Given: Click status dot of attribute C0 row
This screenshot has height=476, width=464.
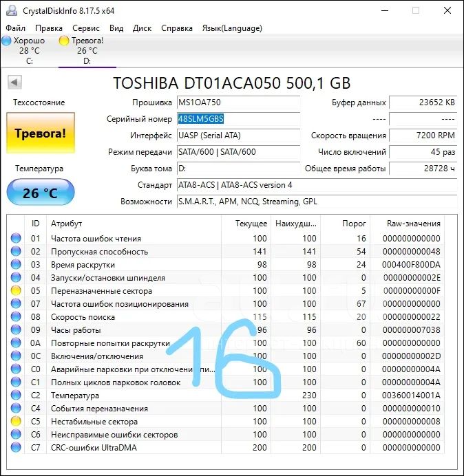Looking at the screenshot, I should click(16, 369).
